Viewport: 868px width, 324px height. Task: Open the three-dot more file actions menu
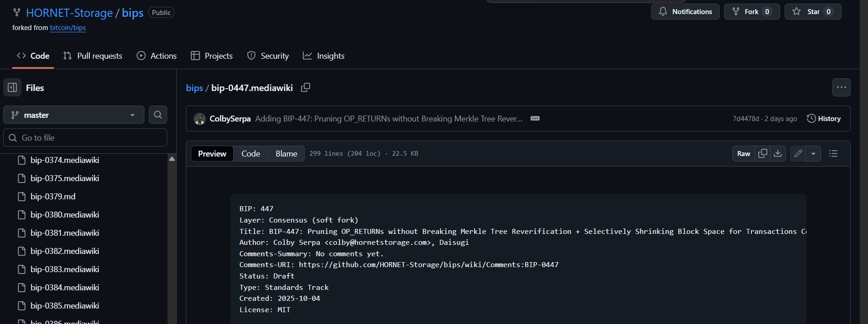click(841, 87)
